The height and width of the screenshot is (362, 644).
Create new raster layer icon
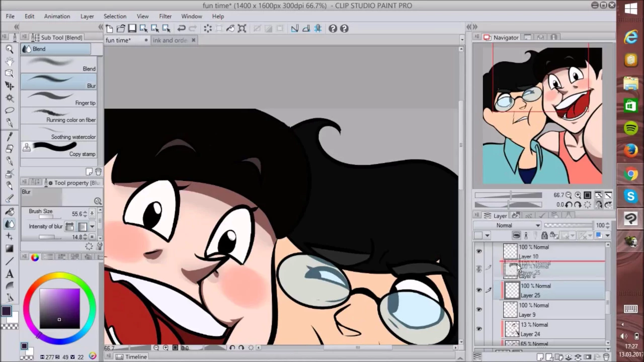click(x=540, y=357)
